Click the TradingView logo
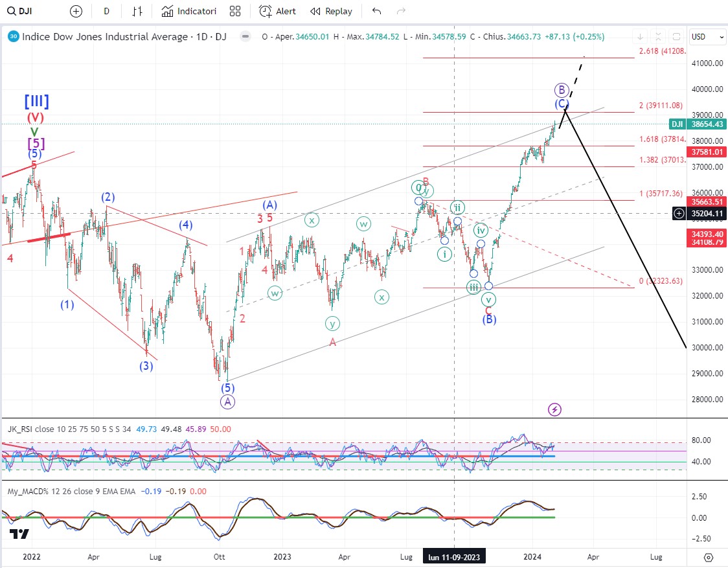The width and height of the screenshot is (728, 568). [x=19, y=534]
